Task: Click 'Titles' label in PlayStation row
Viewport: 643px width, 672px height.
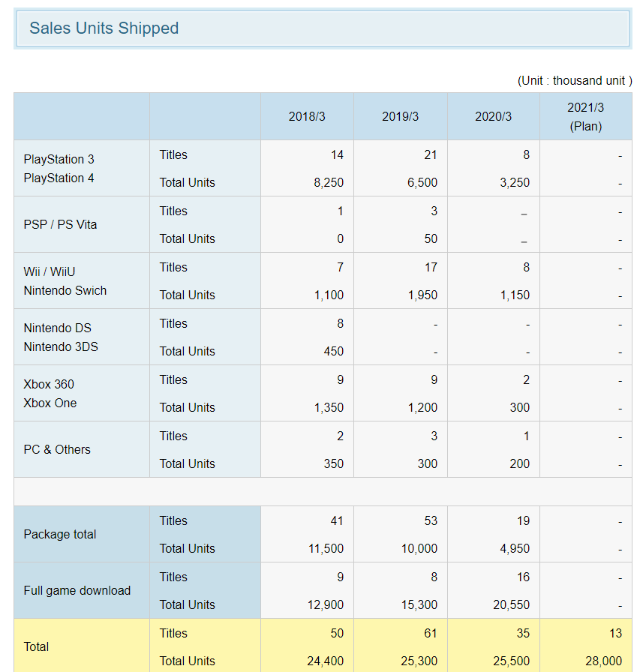Action: tap(173, 154)
